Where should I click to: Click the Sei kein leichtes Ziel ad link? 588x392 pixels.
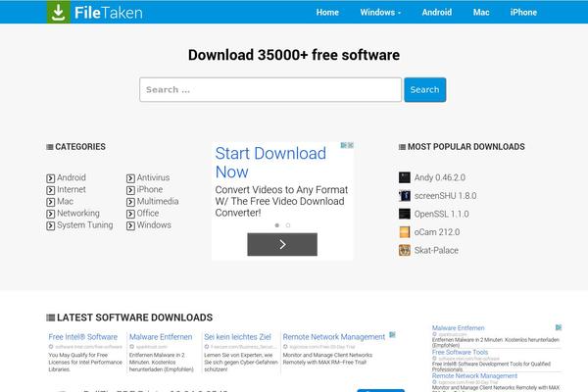pyautogui.click(x=237, y=337)
